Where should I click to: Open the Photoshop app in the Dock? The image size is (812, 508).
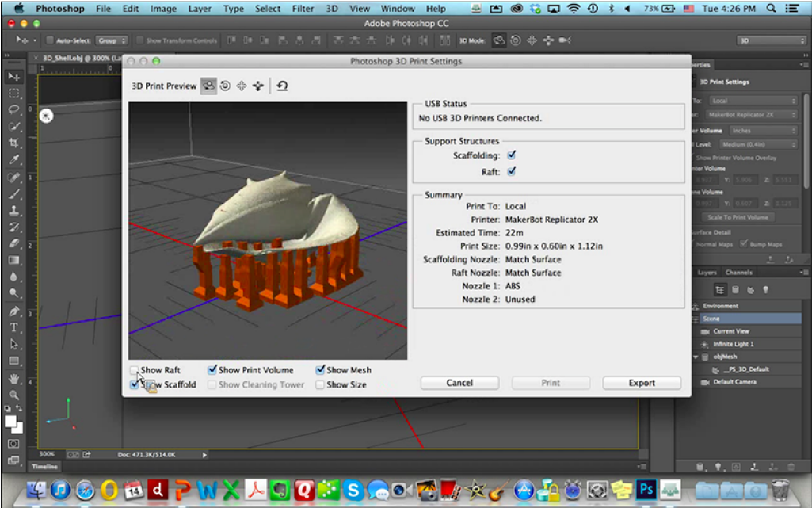coord(646,489)
